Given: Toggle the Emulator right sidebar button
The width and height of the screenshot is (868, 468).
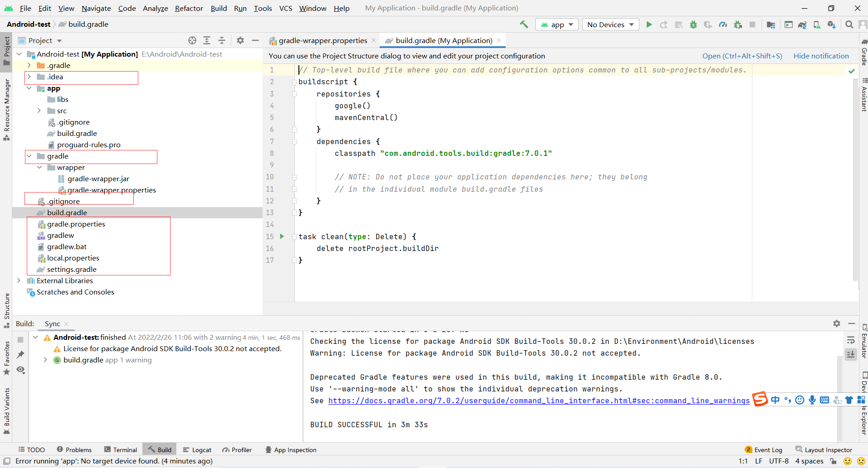Looking at the screenshot, I should point(863,342).
